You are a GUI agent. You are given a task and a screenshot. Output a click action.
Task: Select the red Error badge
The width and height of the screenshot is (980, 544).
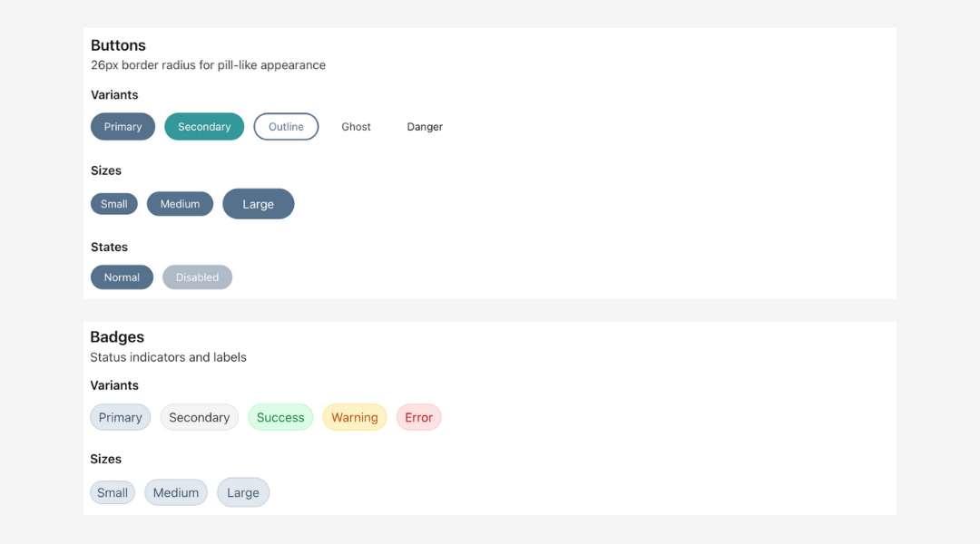(x=418, y=417)
